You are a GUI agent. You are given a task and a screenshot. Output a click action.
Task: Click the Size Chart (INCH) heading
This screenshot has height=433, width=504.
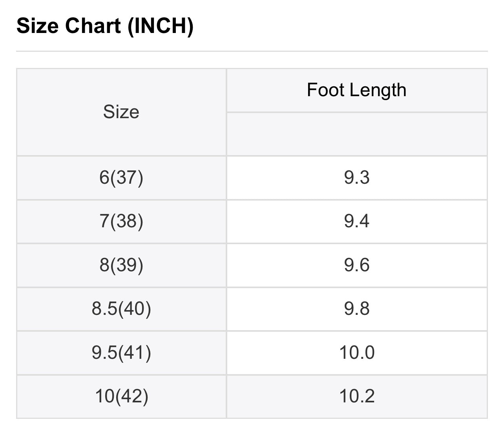[105, 26]
